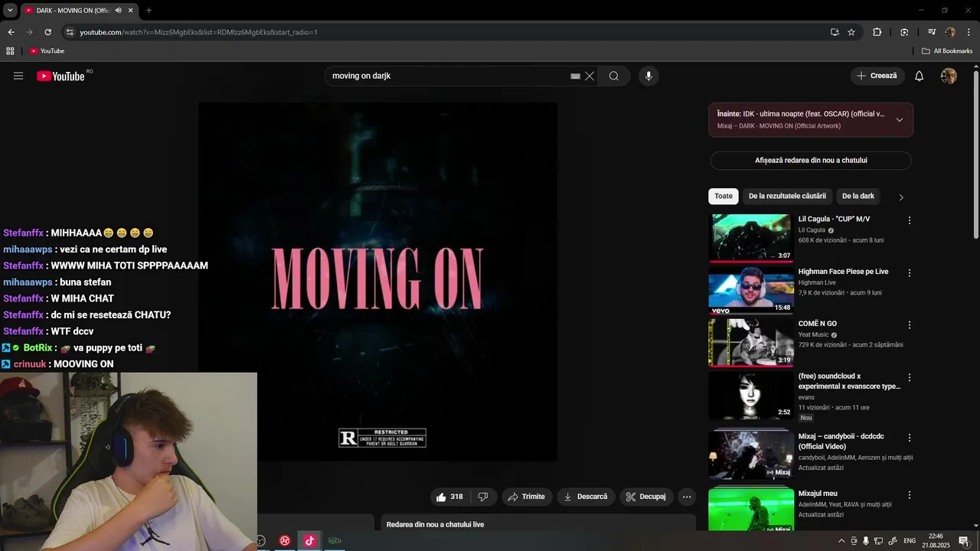Open Chrome media controls icon
The image size is (980, 551).
(x=932, y=32)
